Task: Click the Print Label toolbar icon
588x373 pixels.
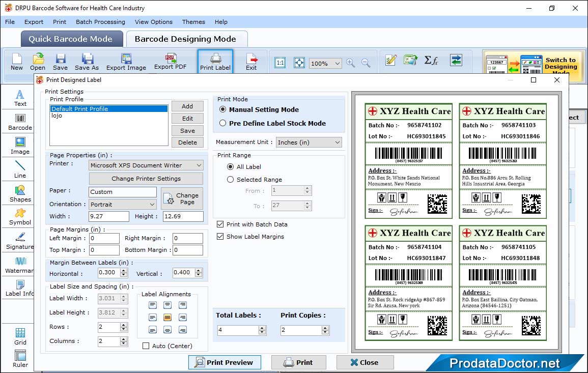Action: click(215, 62)
